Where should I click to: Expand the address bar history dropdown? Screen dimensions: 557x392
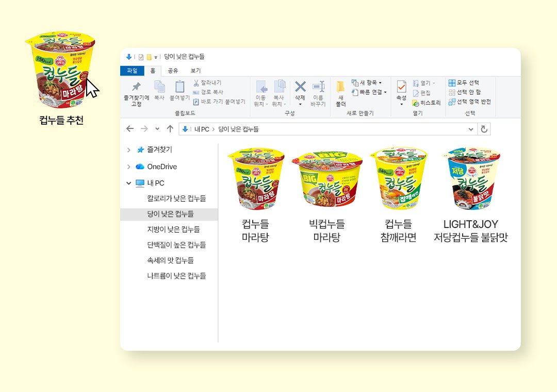(471, 129)
